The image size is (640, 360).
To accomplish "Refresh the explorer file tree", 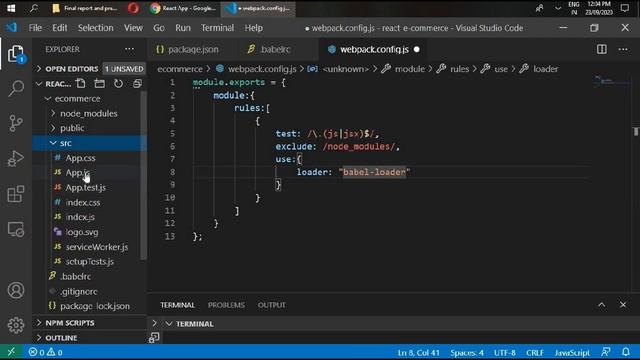I will click(x=118, y=84).
